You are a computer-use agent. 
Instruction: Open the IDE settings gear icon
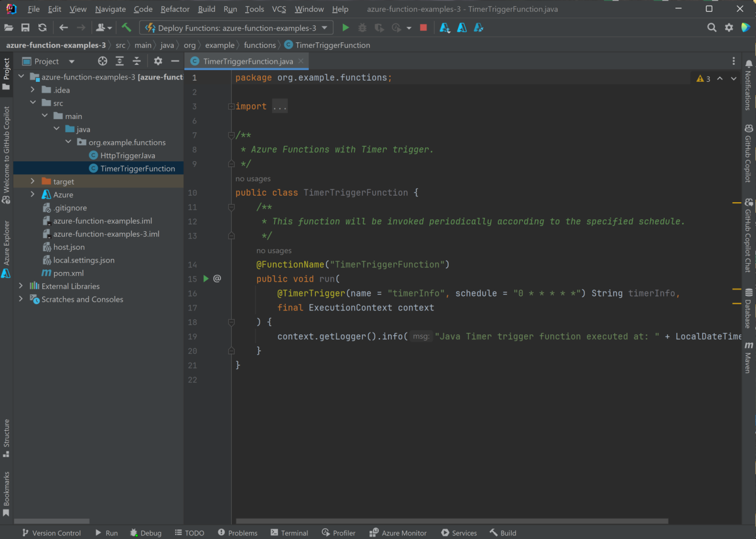pos(729,27)
